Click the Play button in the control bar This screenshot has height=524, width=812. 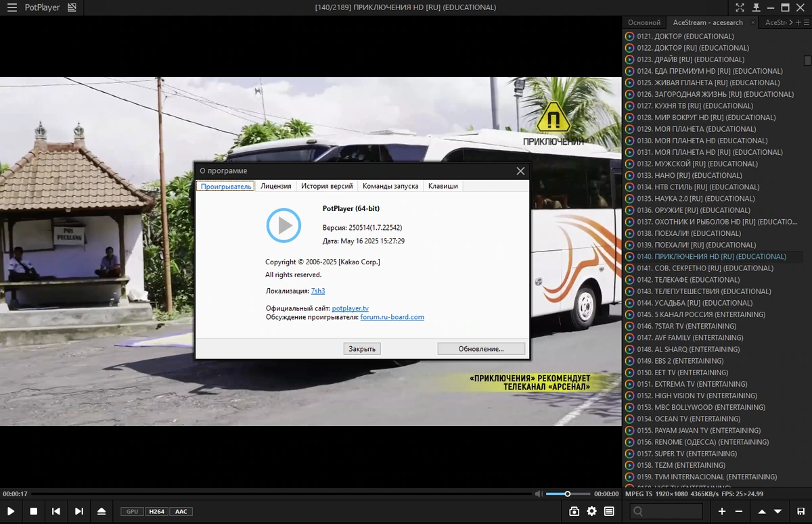click(11, 512)
